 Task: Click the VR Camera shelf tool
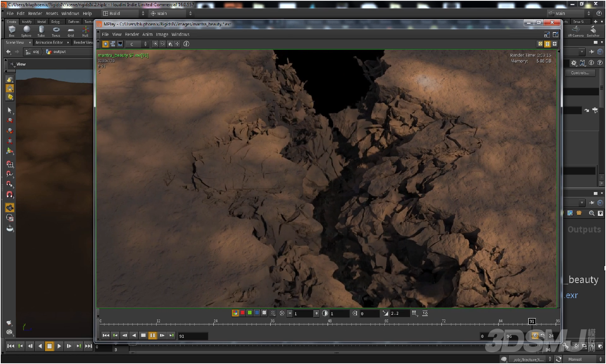[x=576, y=31]
